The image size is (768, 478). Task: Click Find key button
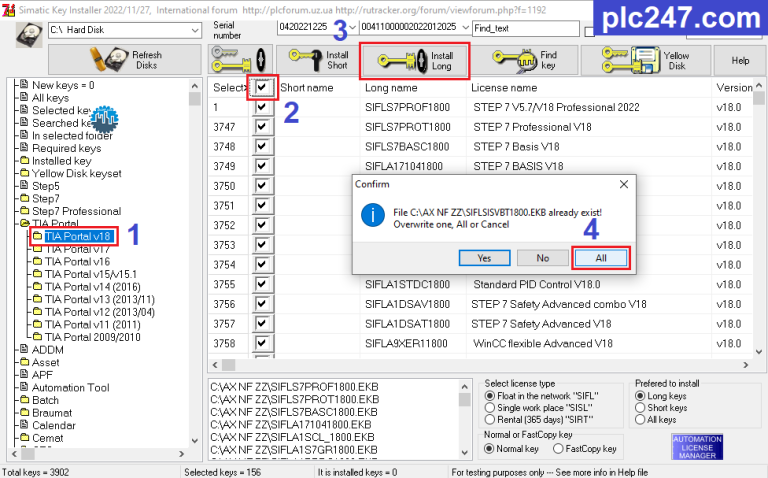[x=525, y=60]
